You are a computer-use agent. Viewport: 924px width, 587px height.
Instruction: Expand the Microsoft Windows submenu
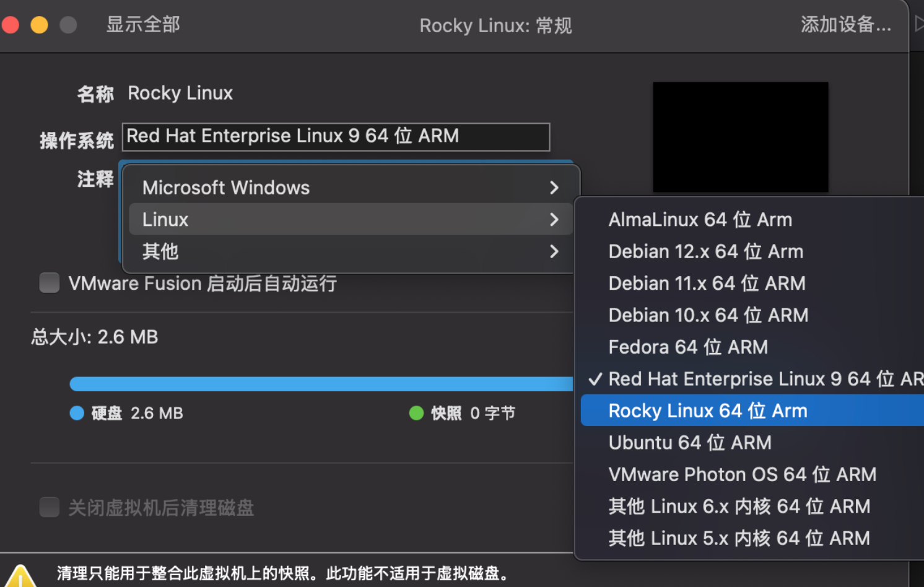tap(350, 188)
